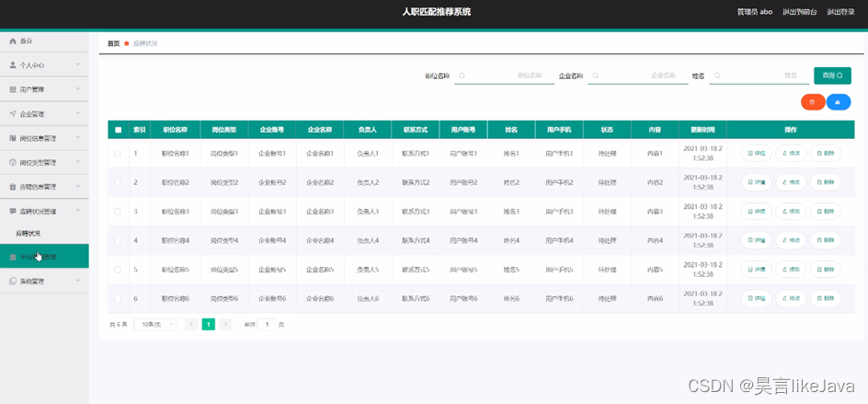
Task: Click 删除 for row 职位名称6
Action: [826, 298]
